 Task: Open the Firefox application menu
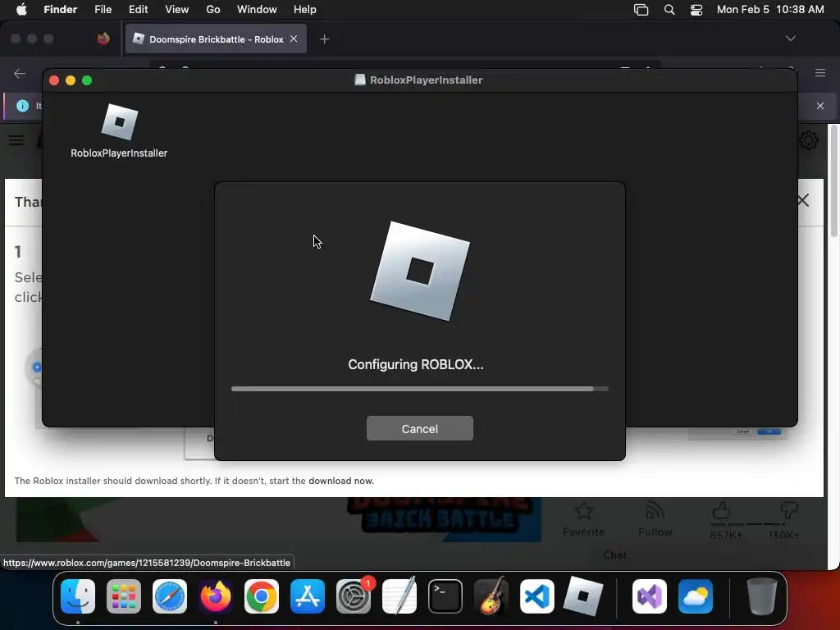click(820, 73)
